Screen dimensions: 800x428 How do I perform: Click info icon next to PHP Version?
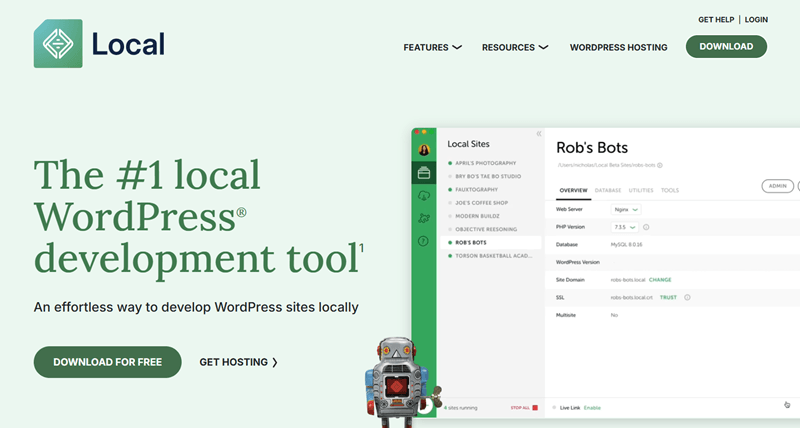point(646,227)
